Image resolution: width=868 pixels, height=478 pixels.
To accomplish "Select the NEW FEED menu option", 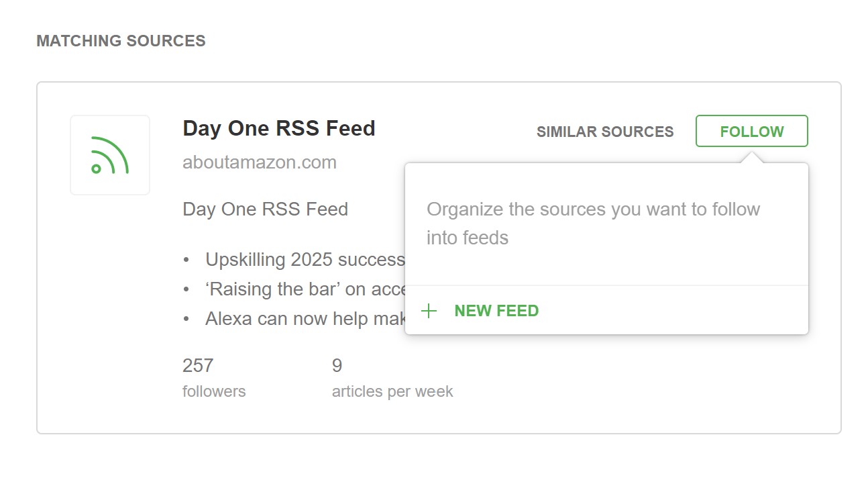I will [x=496, y=311].
